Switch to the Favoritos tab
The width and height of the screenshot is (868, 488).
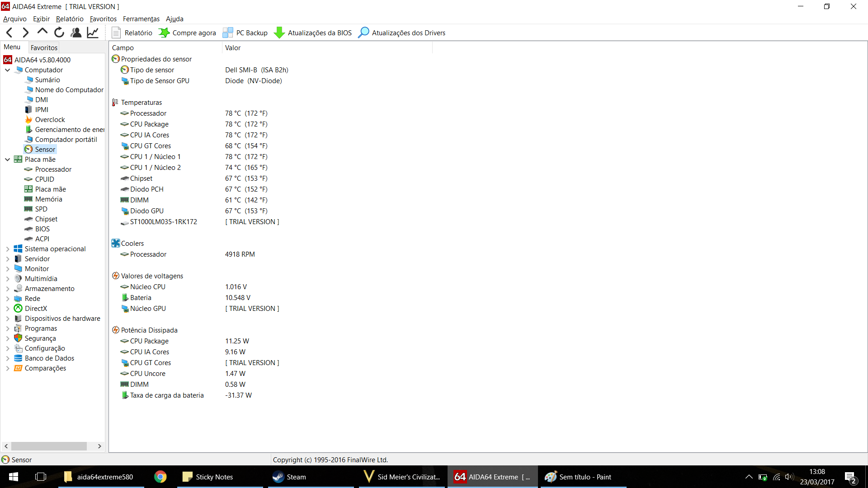(x=44, y=47)
